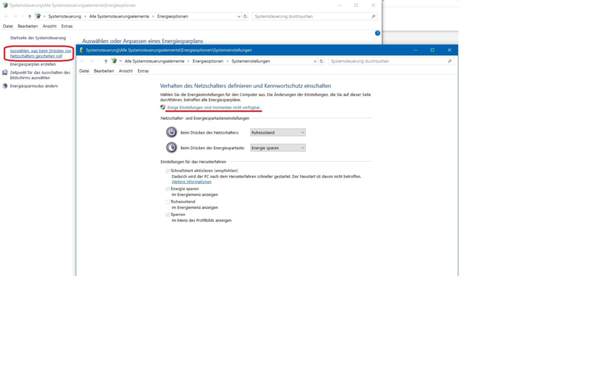This screenshot has height=368, width=590.
Task: Click monitor icon beside Bildschirm ausschalten link
Action: [x=5, y=73]
